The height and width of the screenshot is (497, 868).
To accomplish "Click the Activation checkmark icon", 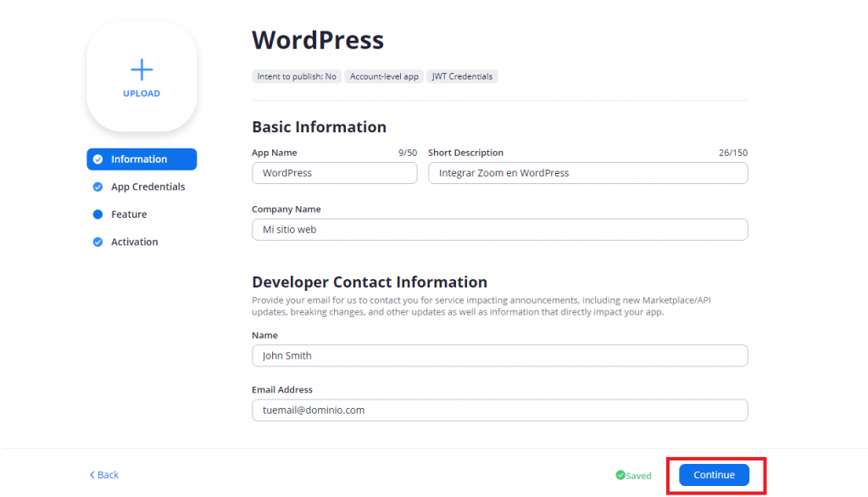I will click(98, 242).
